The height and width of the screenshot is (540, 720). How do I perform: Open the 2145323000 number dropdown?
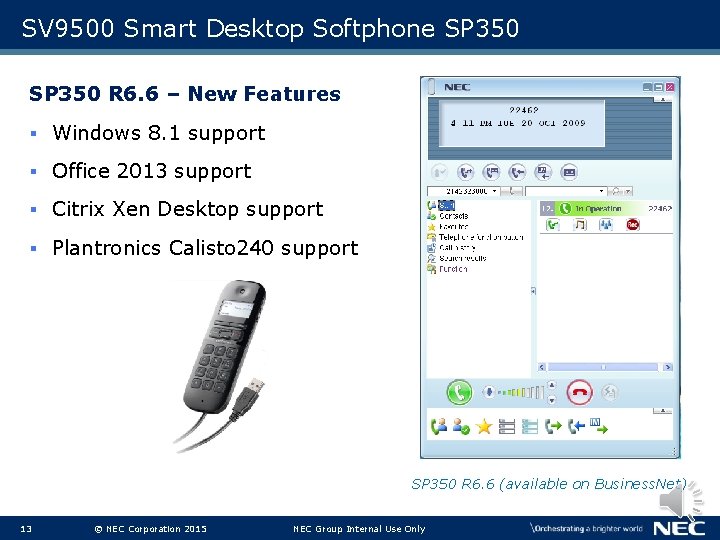click(495, 191)
